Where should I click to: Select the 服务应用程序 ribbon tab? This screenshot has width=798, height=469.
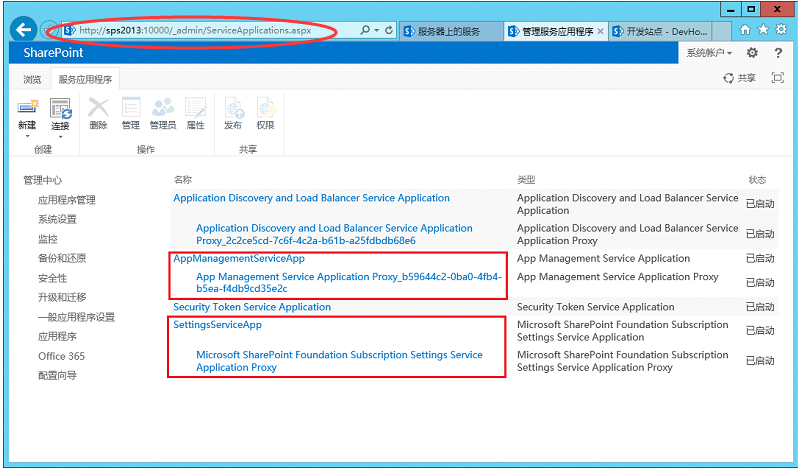tap(86, 79)
